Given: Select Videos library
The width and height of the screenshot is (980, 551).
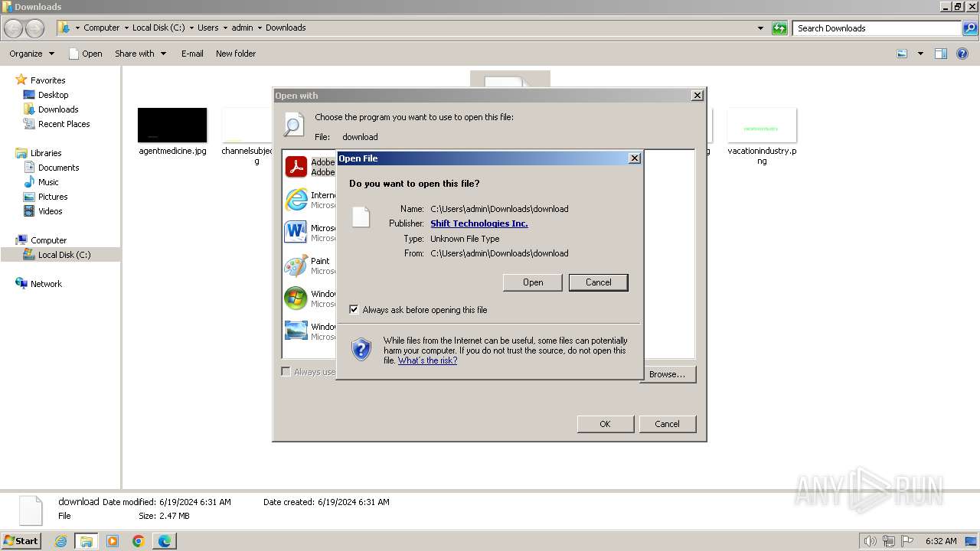Looking at the screenshot, I should [51, 211].
